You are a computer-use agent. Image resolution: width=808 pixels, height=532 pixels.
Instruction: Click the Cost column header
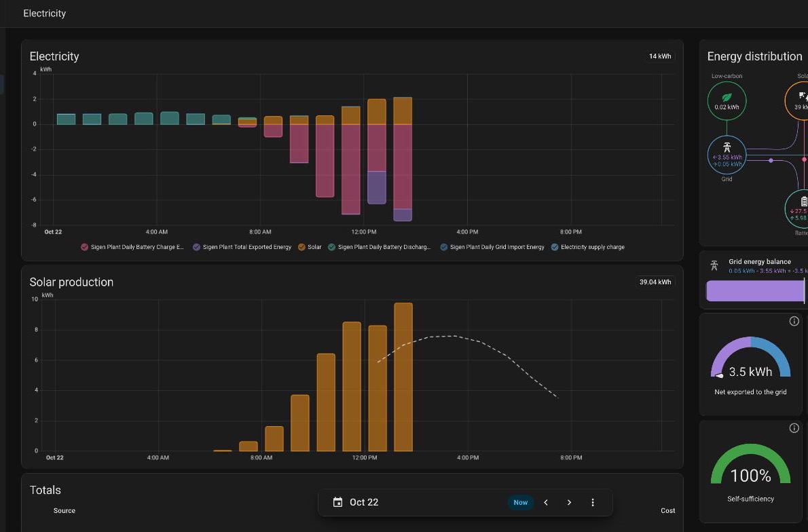(668, 510)
